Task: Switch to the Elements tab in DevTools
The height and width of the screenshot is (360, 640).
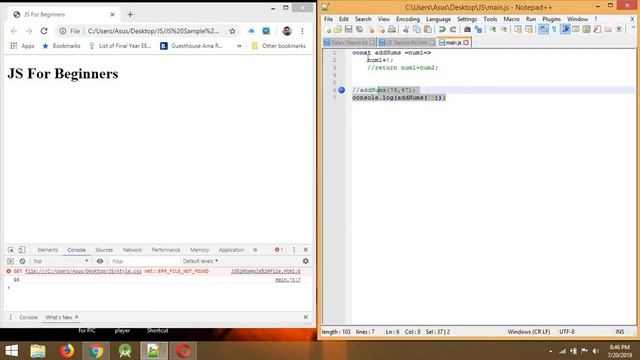Action: (x=47, y=250)
